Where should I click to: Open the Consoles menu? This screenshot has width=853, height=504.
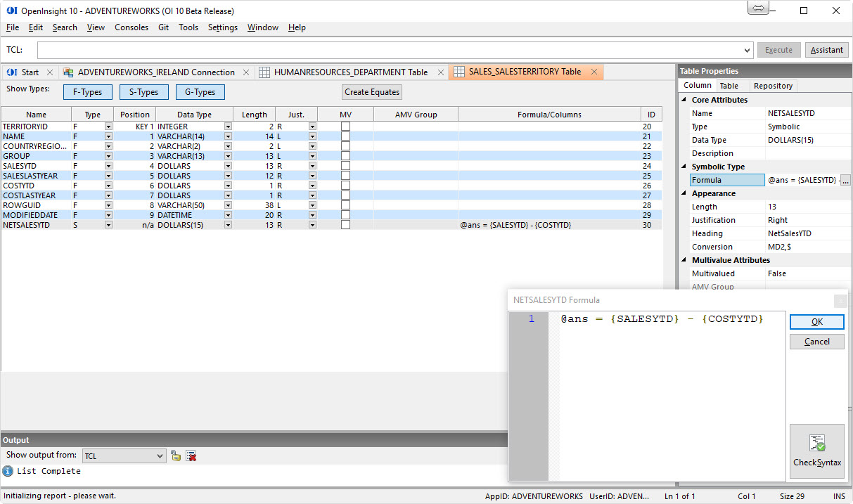(x=132, y=27)
